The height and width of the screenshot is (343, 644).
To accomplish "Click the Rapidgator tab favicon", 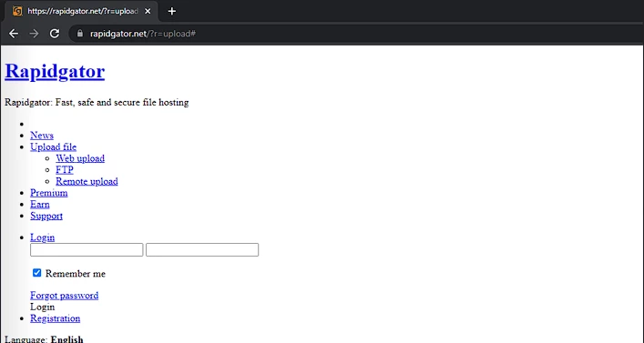I will point(17,11).
